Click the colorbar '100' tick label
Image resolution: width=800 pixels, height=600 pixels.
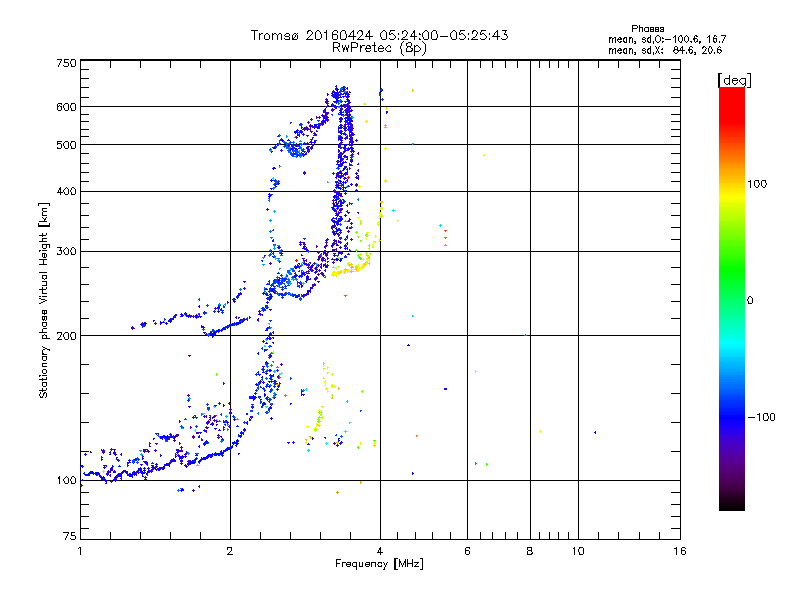click(x=757, y=184)
